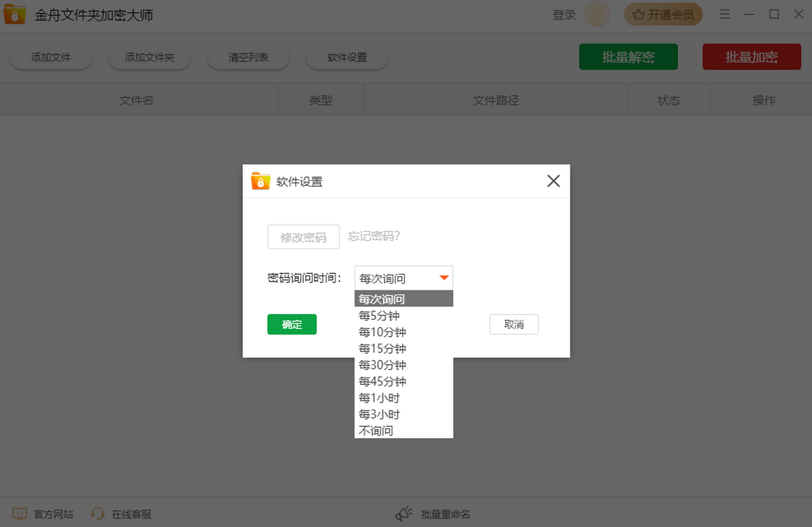Open the hamburger menu in title bar
This screenshot has width=812, height=527.
[725, 14]
